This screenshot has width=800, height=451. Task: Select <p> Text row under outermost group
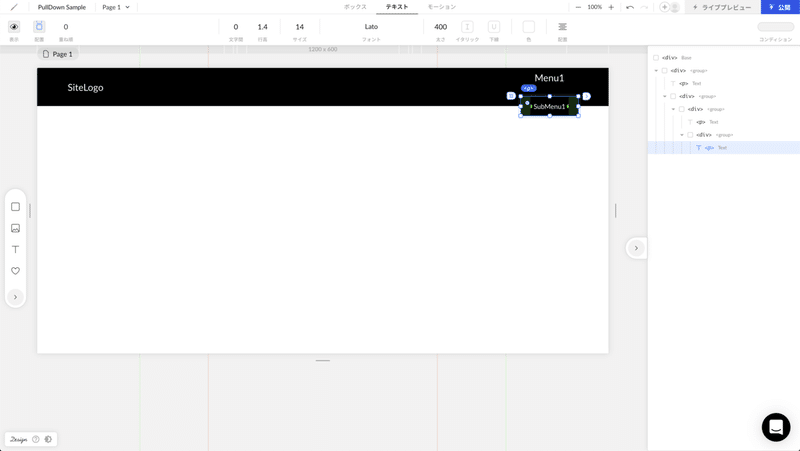point(724,83)
